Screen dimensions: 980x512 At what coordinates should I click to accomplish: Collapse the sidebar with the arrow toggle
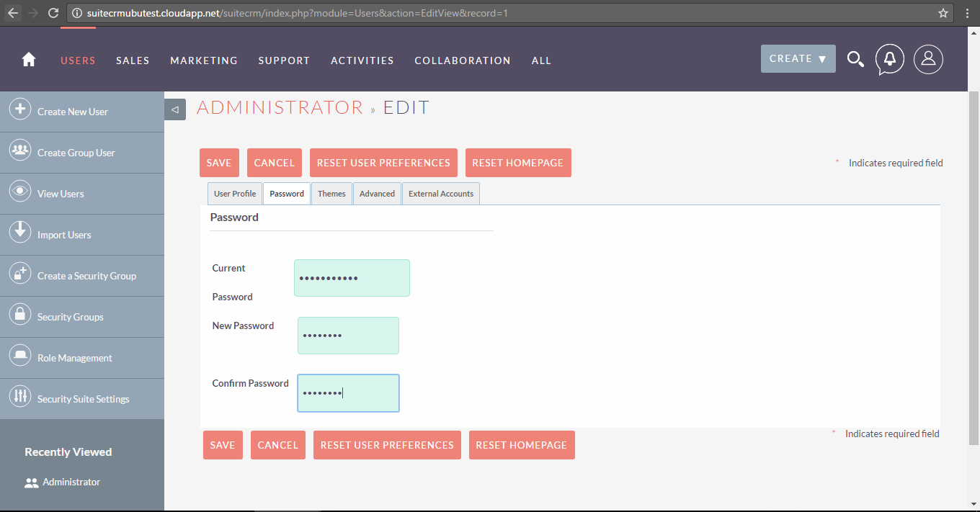[x=175, y=109]
